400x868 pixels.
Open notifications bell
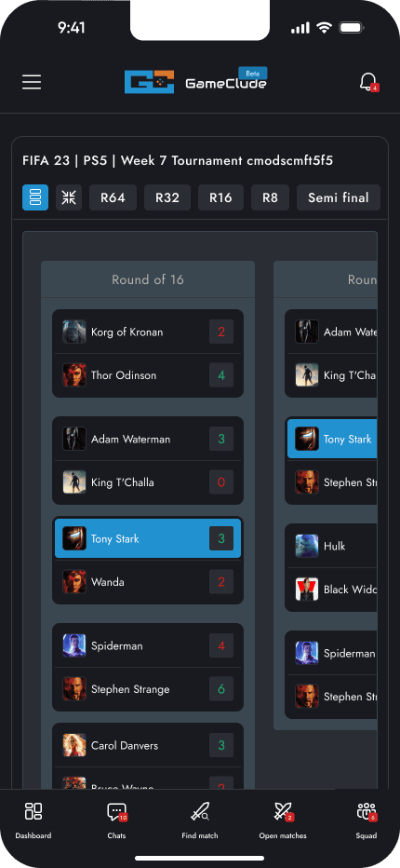368,82
